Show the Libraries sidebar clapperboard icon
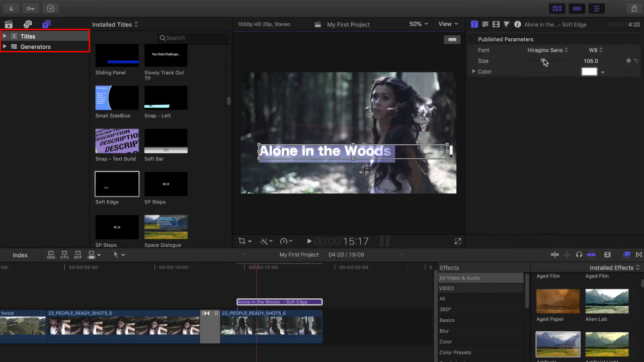The image size is (644, 362). [x=9, y=24]
